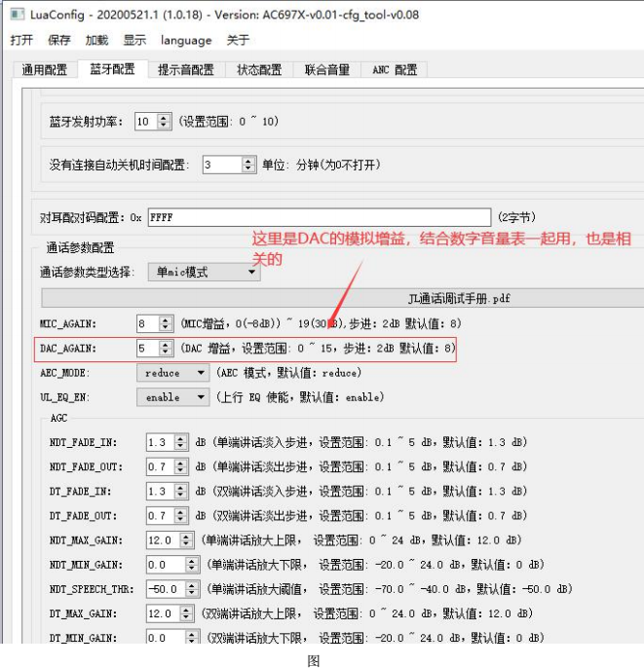644x668 pixels.
Task: Click the DAC_AGAIN: label text
Action: 68,349
